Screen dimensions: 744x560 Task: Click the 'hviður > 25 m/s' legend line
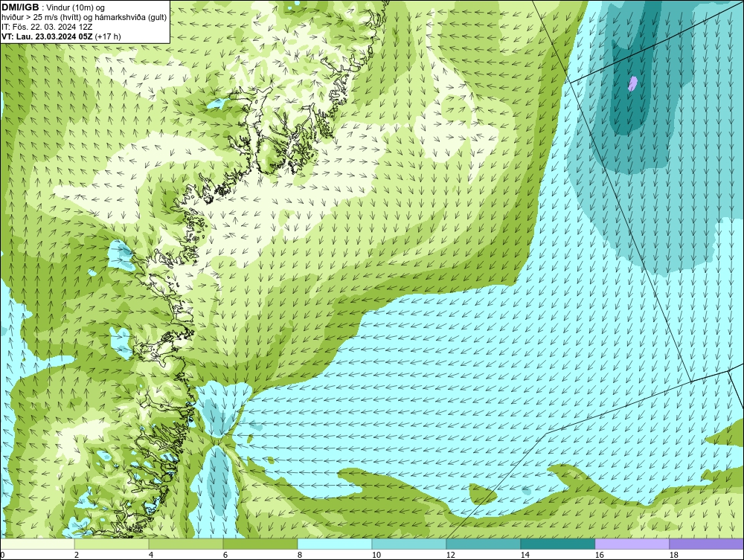84,18
